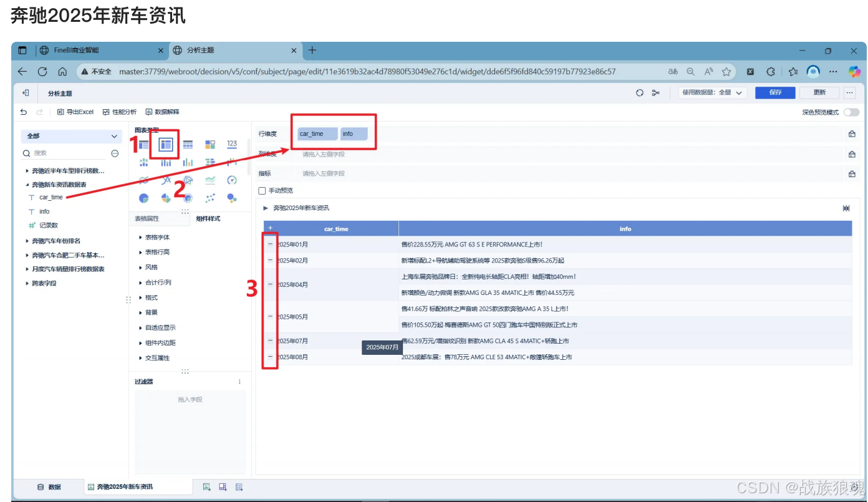Select the horizontal stacked bar chart
This screenshot has width=868, height=502.
210,162
